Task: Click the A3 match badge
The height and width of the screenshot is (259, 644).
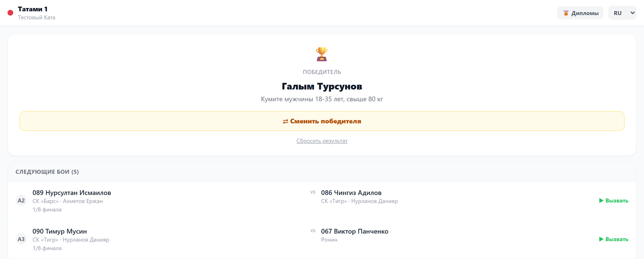Action: tap(21, 239)
